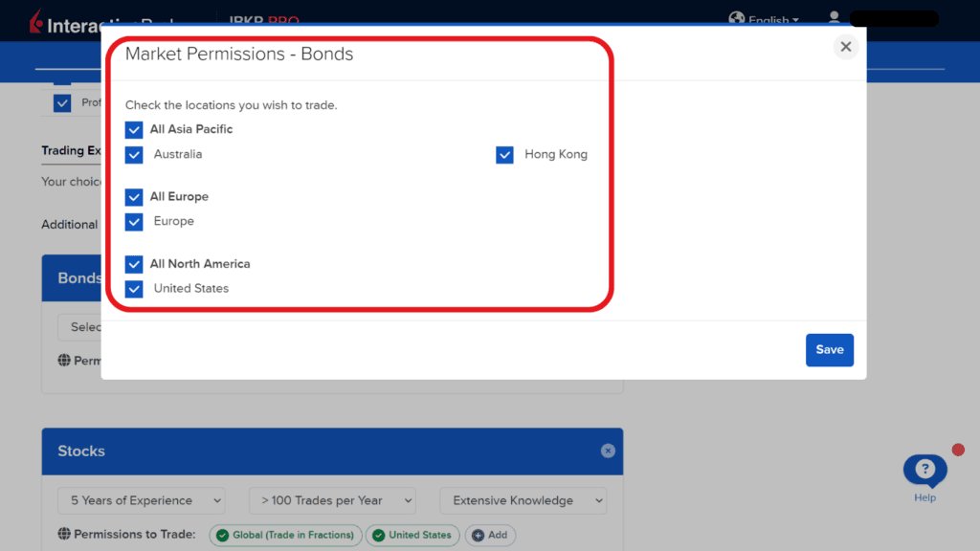The width and height of the screenshot is (980, 551).
Task: Click the Global (Trade in Fractions) tag
Action: pyautogui.click(x=285, y=535)
